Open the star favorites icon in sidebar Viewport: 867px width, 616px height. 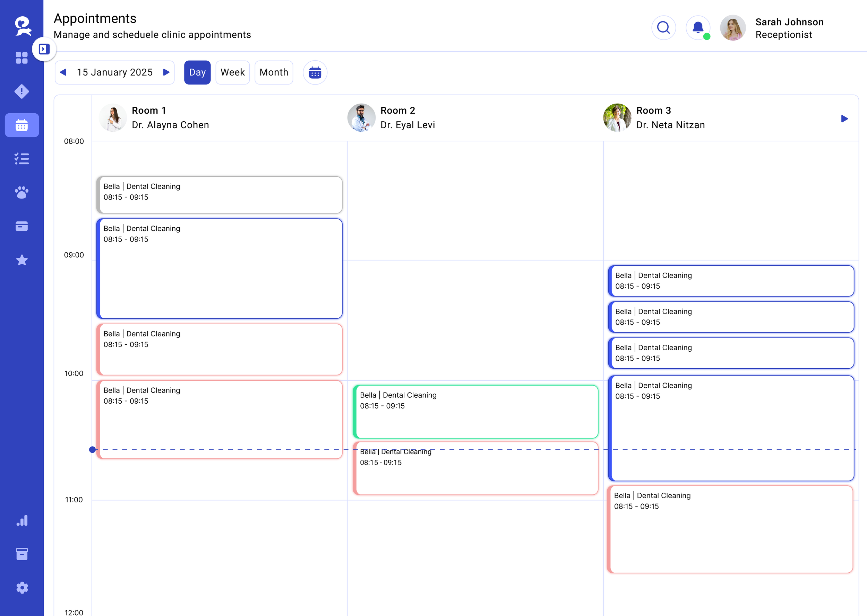coord(22,260)
